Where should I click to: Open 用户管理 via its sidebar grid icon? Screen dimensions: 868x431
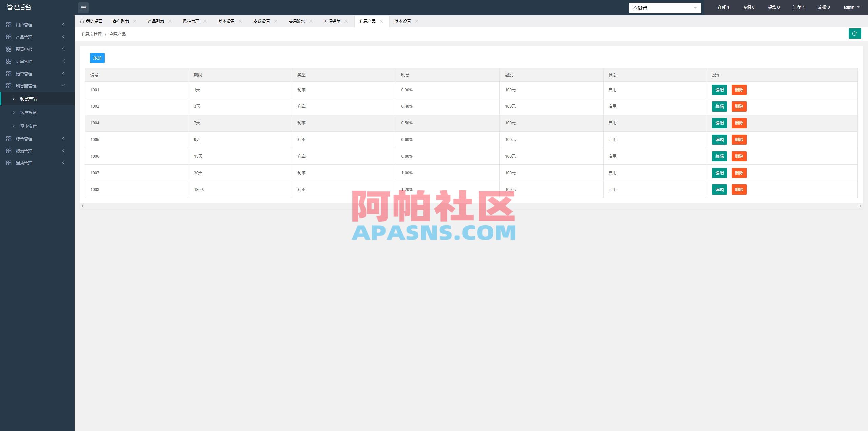point(9,24)
